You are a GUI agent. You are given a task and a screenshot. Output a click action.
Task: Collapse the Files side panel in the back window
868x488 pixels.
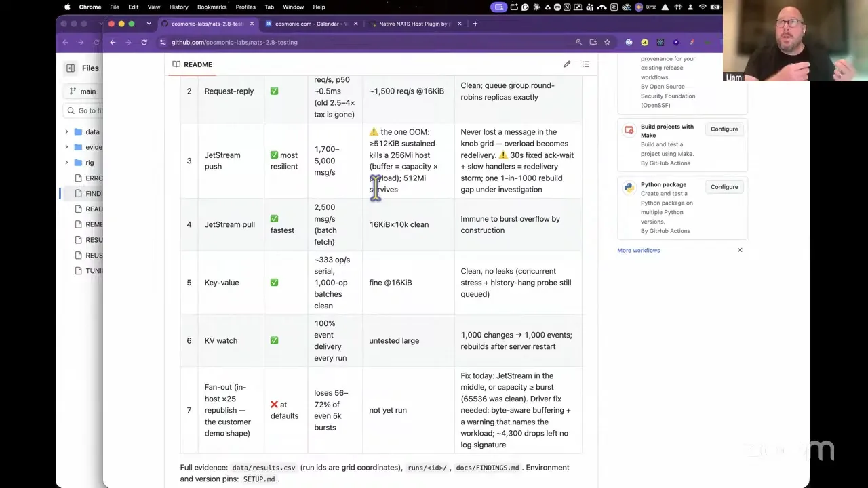click(71, 68)
